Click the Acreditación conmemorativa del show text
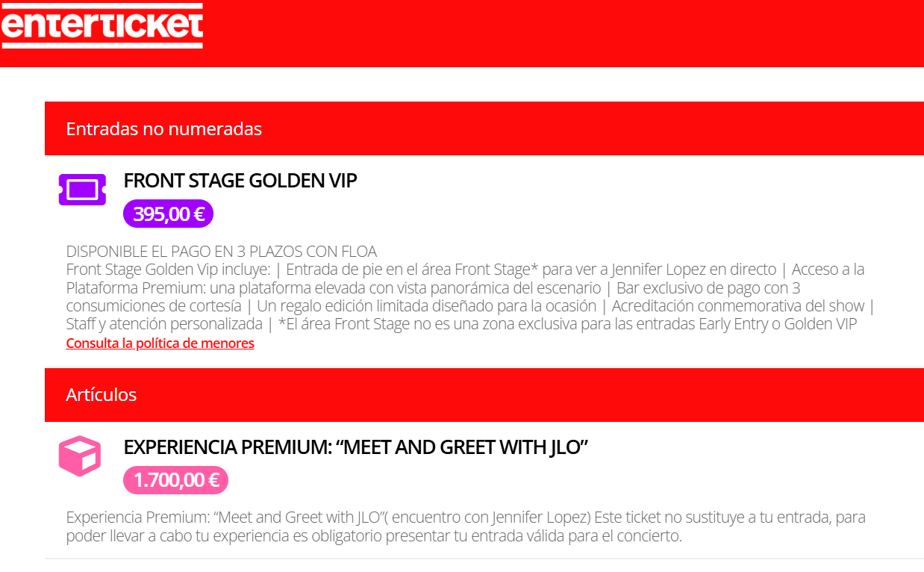Viewport: 924px width, 572px height. tap(738, 306)
